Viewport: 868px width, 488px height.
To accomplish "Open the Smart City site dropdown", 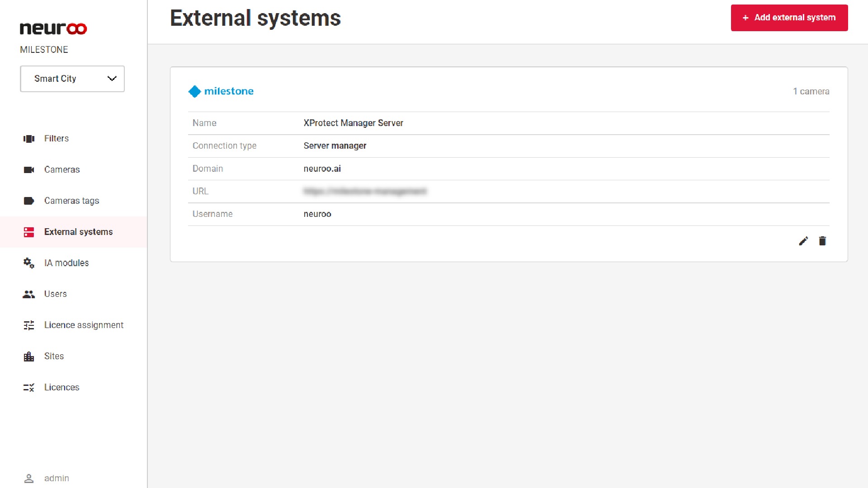I will coord(72,79).
